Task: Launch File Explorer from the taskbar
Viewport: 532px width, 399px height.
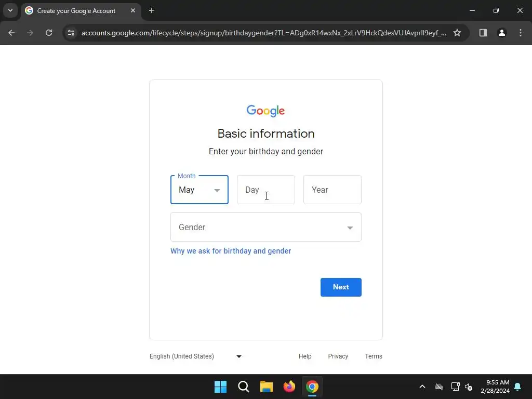Action: (x=267, y=387)
